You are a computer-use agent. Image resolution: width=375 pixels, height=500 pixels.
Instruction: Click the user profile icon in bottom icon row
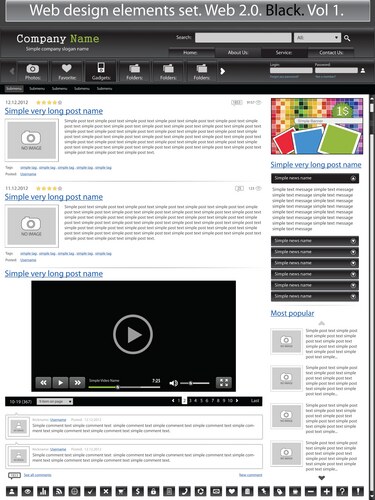coord(12,491)
